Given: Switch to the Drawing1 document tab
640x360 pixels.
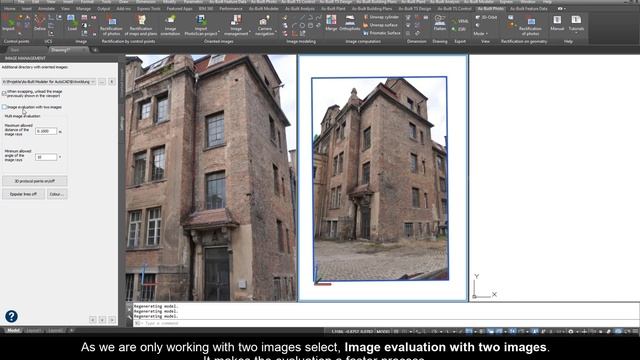Looking at the screenshot, I should pyautogui.click(x=68, y=50).
